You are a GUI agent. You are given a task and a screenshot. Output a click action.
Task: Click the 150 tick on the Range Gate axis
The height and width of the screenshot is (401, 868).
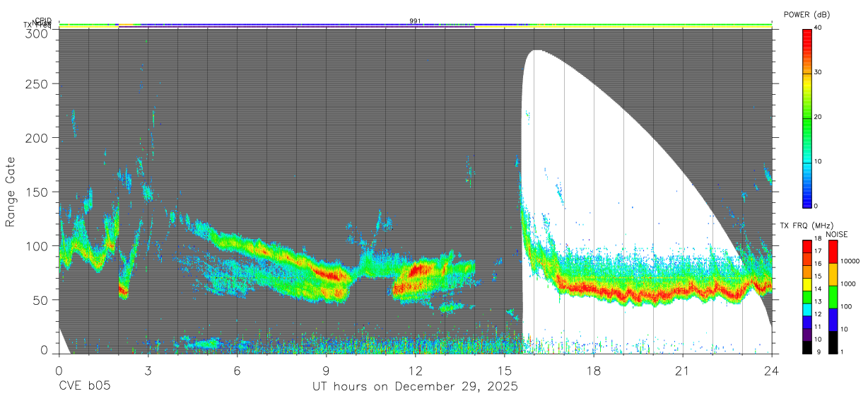click(x=37, y=192)
